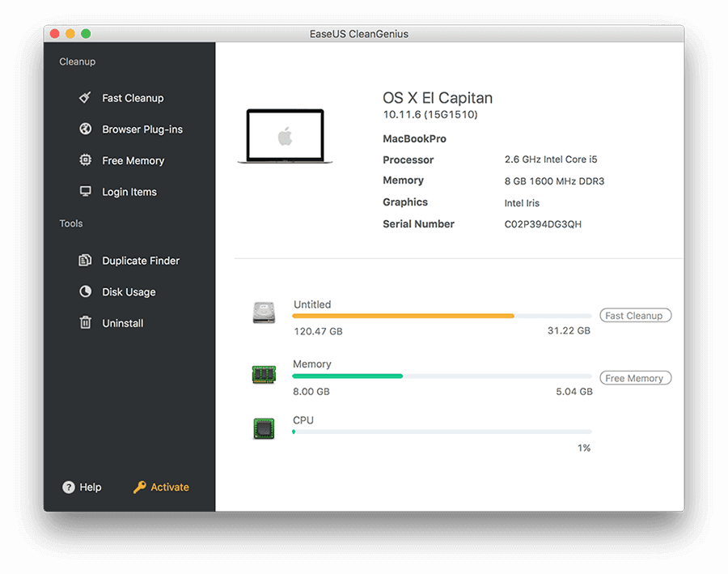Click the MacBookPro model label
The width and height of the screenshot is (728, 574).
point(414,138)
